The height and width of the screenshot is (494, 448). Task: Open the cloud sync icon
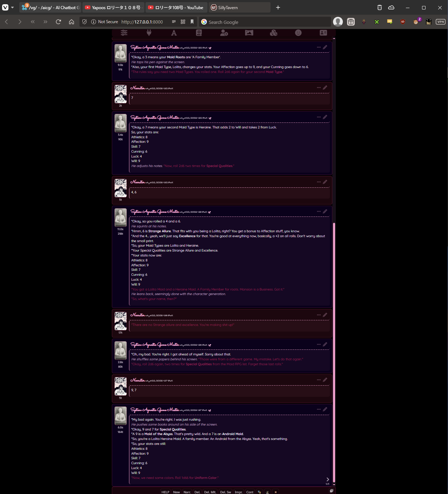point(392,7)
